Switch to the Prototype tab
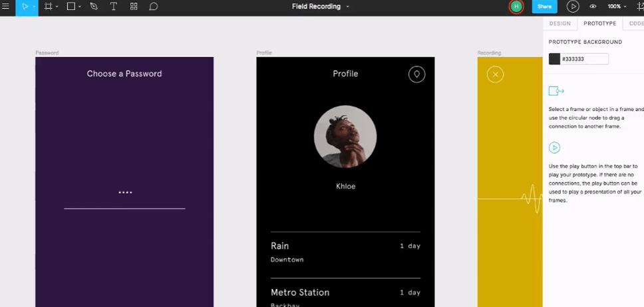Viewport: 644px width, 307px height. click(599, 23)
